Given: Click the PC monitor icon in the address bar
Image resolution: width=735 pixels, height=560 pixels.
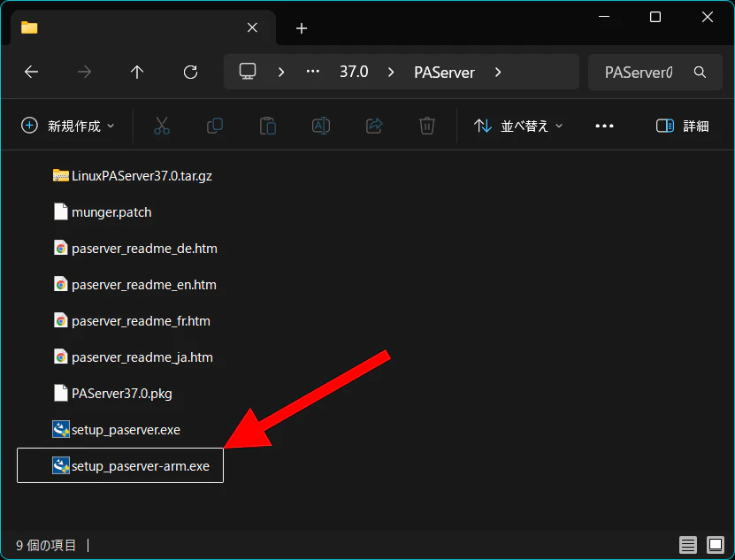Looking at the screenshot, I should click(x=248, y=72).
